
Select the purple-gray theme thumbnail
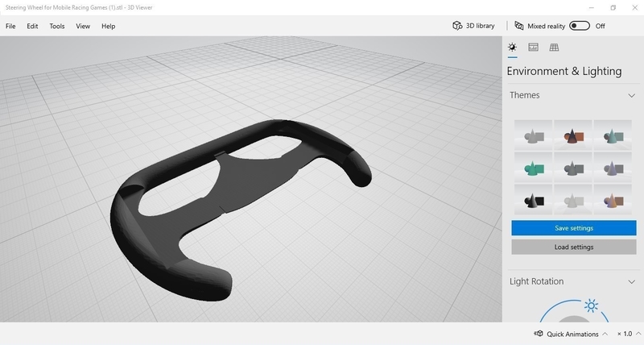pos(613,168)
